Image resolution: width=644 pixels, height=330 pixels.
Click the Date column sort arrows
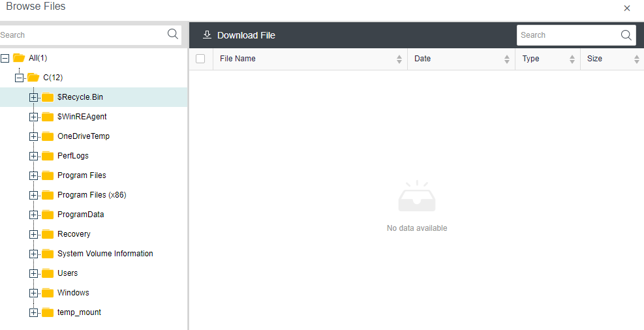click(x=507, y=59)
